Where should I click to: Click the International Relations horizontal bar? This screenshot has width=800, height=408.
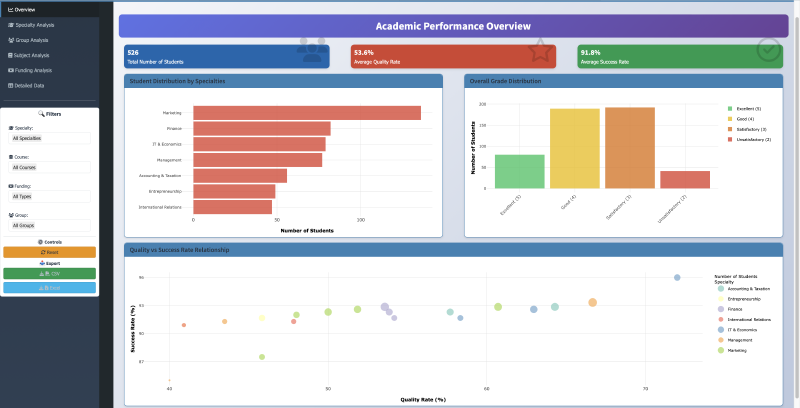[233, 207]
